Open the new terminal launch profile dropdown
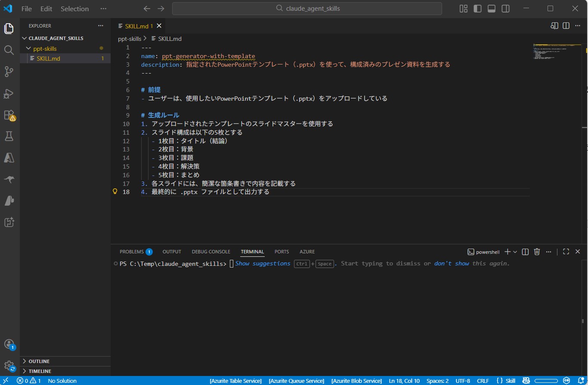 pos(515,252)
